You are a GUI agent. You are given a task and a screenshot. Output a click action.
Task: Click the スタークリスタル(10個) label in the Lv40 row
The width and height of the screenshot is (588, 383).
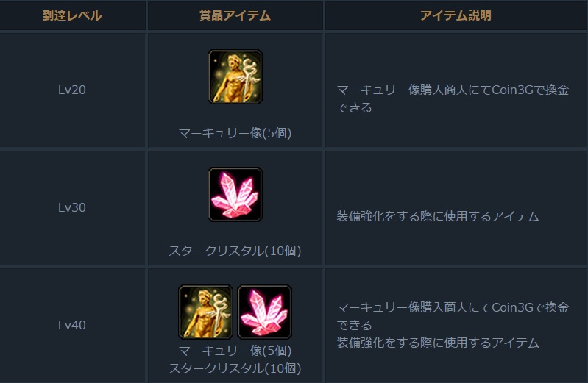235,368
